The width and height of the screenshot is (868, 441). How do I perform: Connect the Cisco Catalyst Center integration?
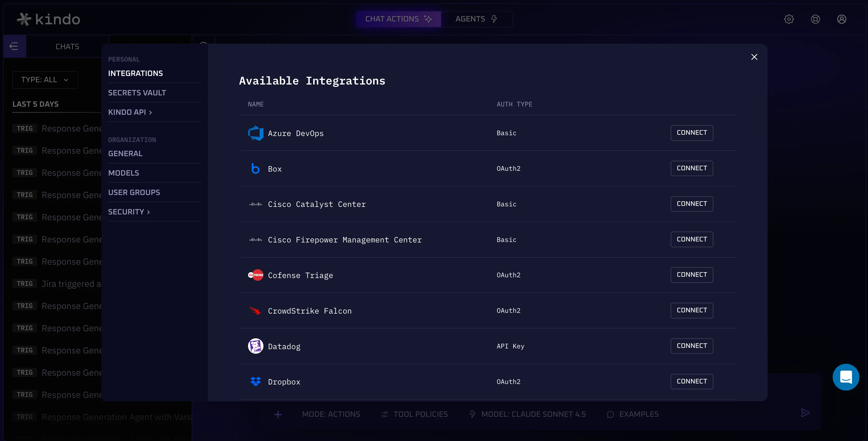click(691, 204)
